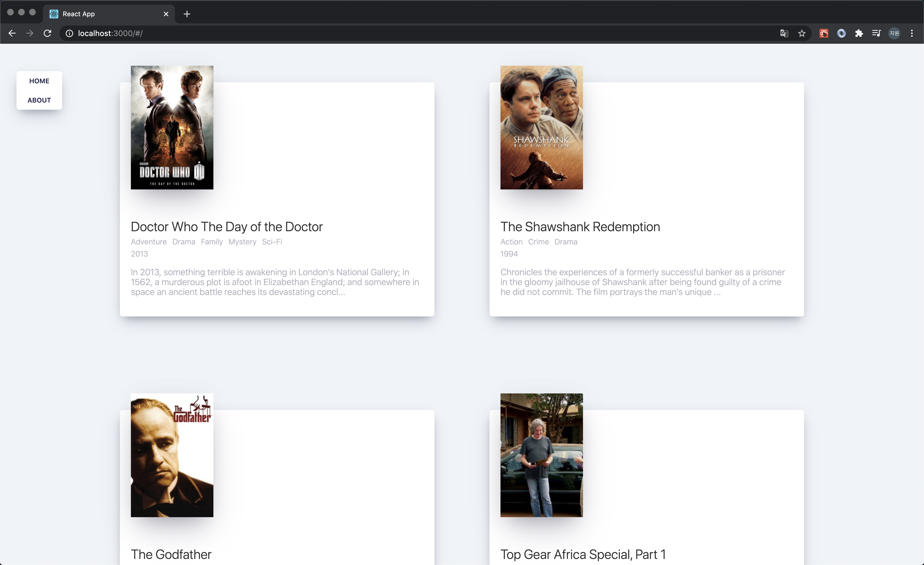
Task: Click the HOME navigation link
Action: (39, 81)
